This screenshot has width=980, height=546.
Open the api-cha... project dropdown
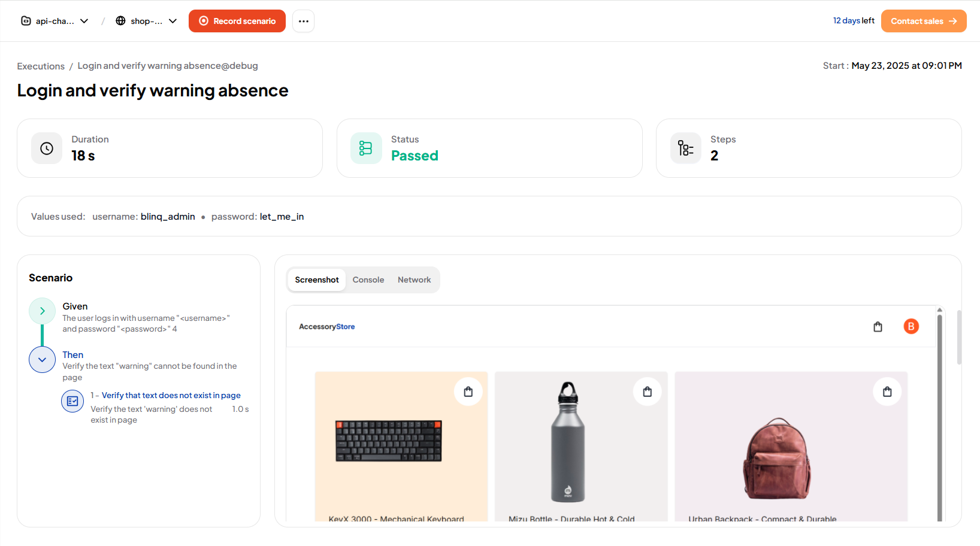[x=55, y=21]
